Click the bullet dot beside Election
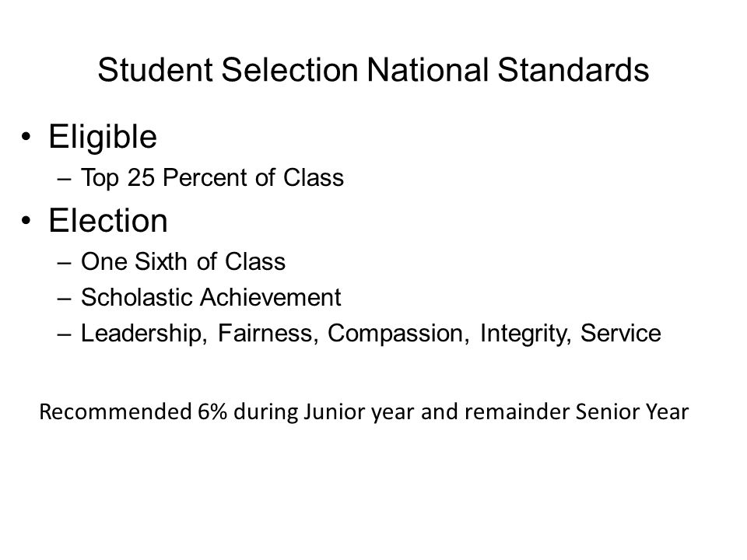Screen dimensions: 747x560 click(26, 221)
